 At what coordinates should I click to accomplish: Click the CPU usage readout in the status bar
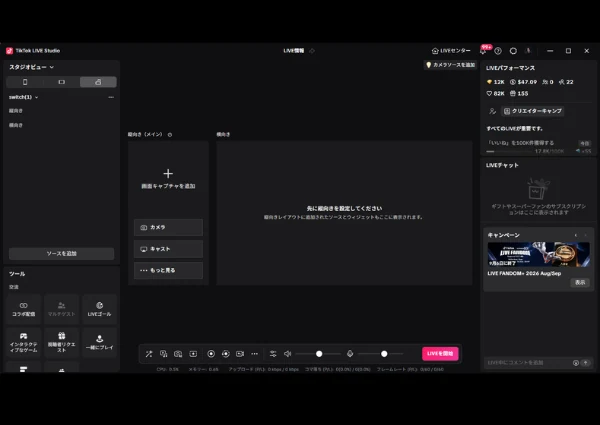(x=168, y=370)
